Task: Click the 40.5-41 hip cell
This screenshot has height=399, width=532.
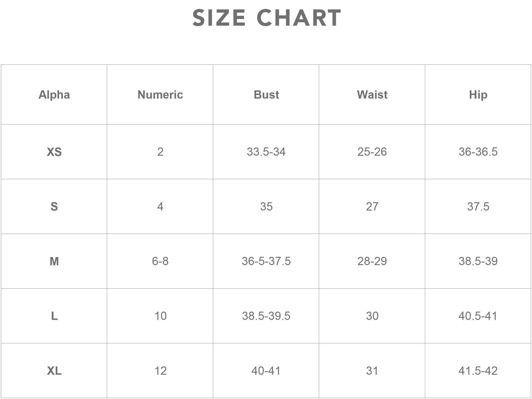Action: pyautogui.click(x=478, y=316)
